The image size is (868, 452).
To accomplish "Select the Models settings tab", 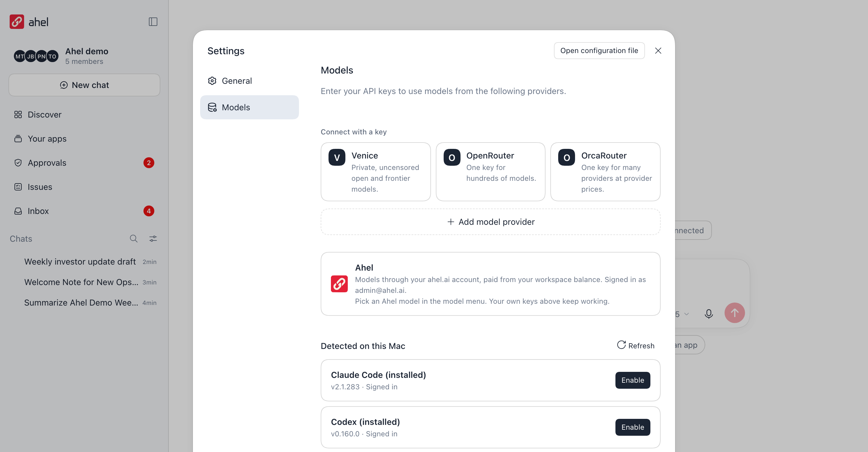I will coord(249,108).
